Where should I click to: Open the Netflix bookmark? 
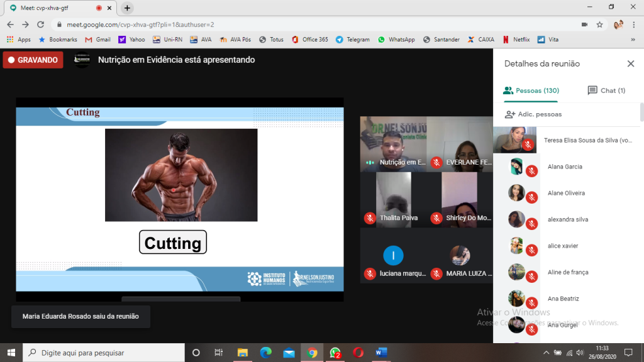tap(516, 40)
